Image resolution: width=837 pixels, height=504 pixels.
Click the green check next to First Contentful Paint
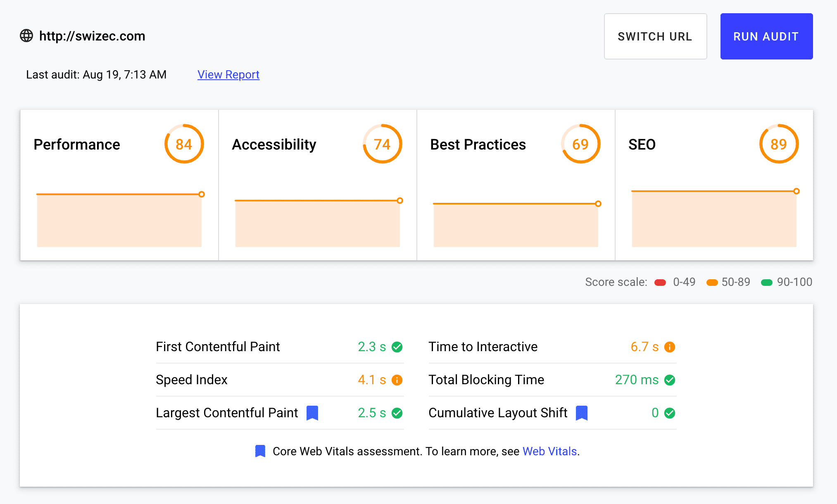coord(397,347)
